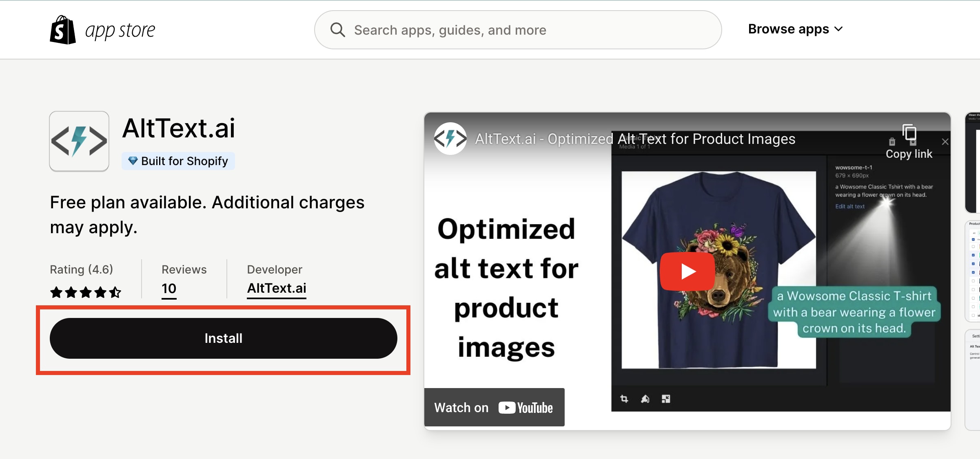Image resolution: width=980 pixels, height=459 pixels.
Task: Click the AltText.ai app icon
Action: click(x=79, y=141)
